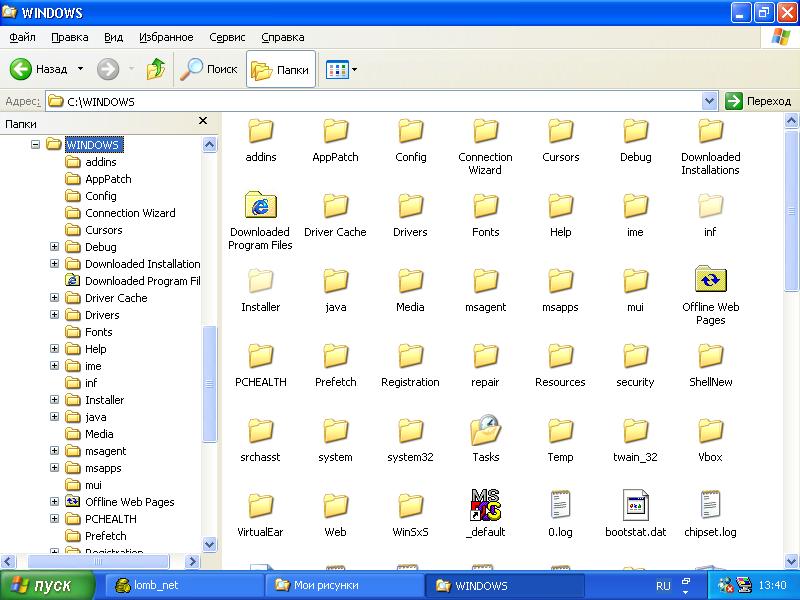Open the Назад history dropdown arrow

click(x=80, y=68)
